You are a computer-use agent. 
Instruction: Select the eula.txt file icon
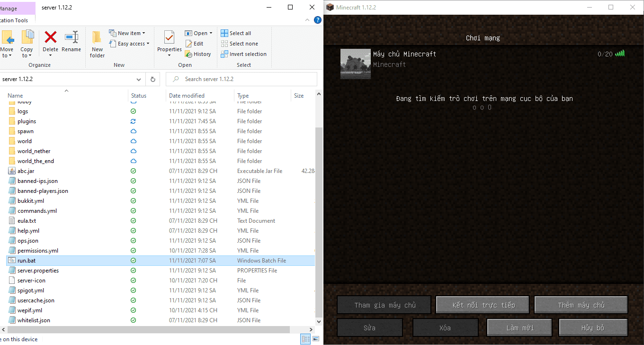click(x=12, y=221)
